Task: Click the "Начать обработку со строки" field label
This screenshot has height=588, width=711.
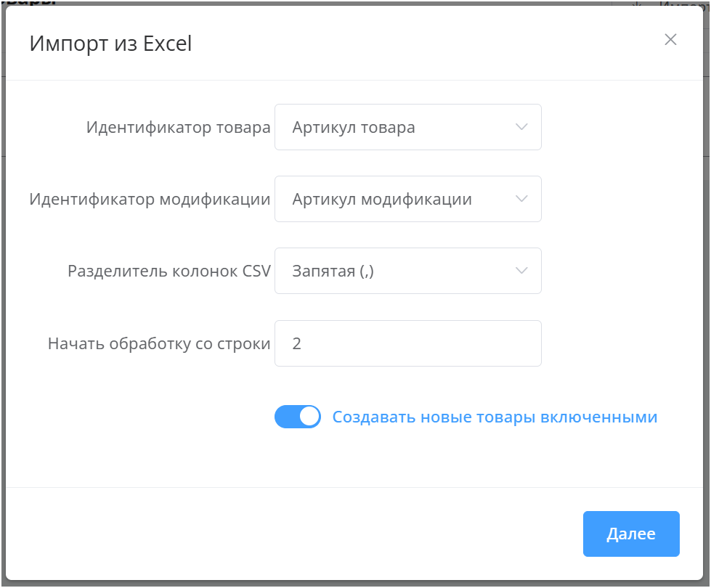Action: [159, 343]
